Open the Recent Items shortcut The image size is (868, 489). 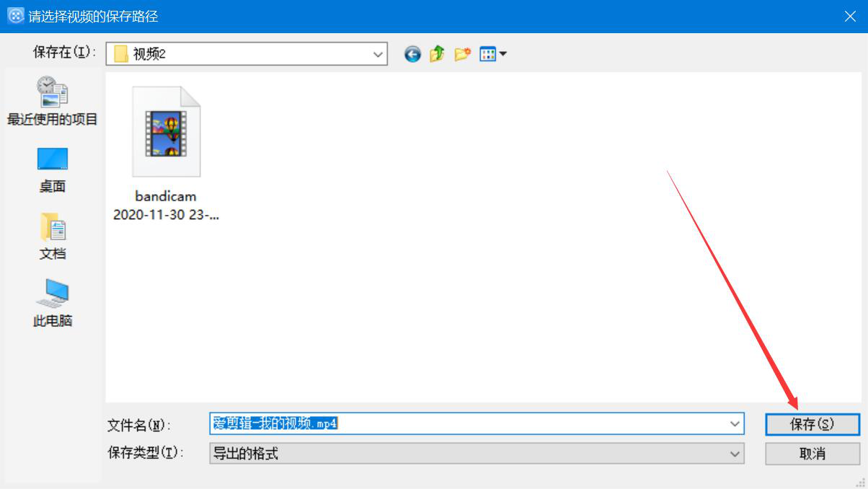pos(52,101)
